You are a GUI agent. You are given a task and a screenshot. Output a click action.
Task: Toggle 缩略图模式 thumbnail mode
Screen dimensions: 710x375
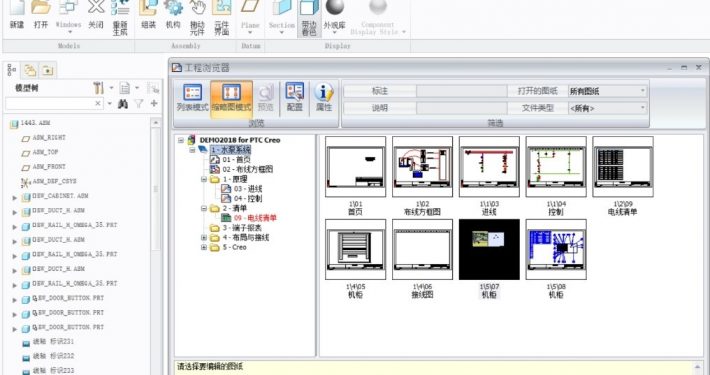click(231, 98)
